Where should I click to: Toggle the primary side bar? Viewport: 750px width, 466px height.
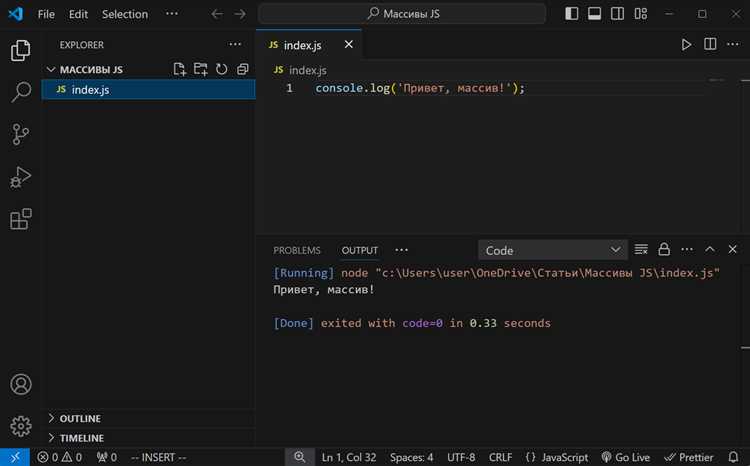pyautogui.click(x=572, y=14)
